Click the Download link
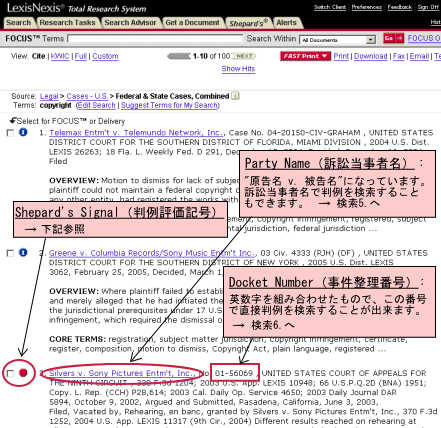Viewport: 441px width, 428px height. pos(371,56)
